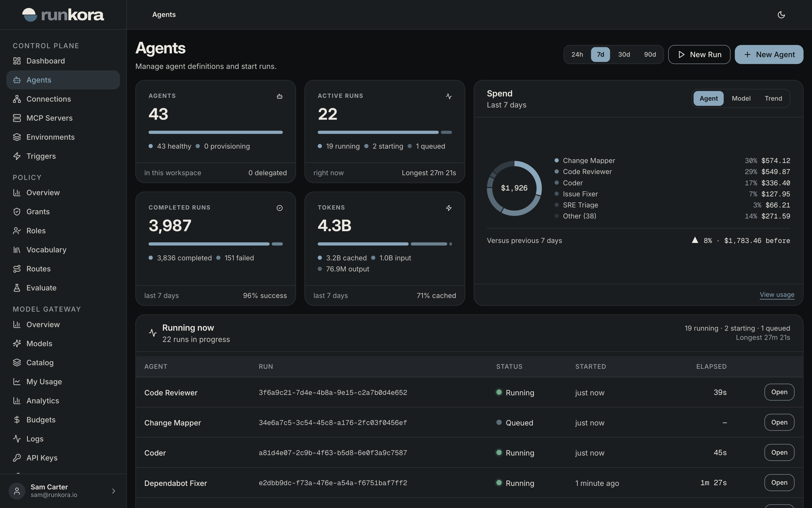Viewport: 812px width, 508px height.
Task: Create a New Agent
Action: (769, 54)
